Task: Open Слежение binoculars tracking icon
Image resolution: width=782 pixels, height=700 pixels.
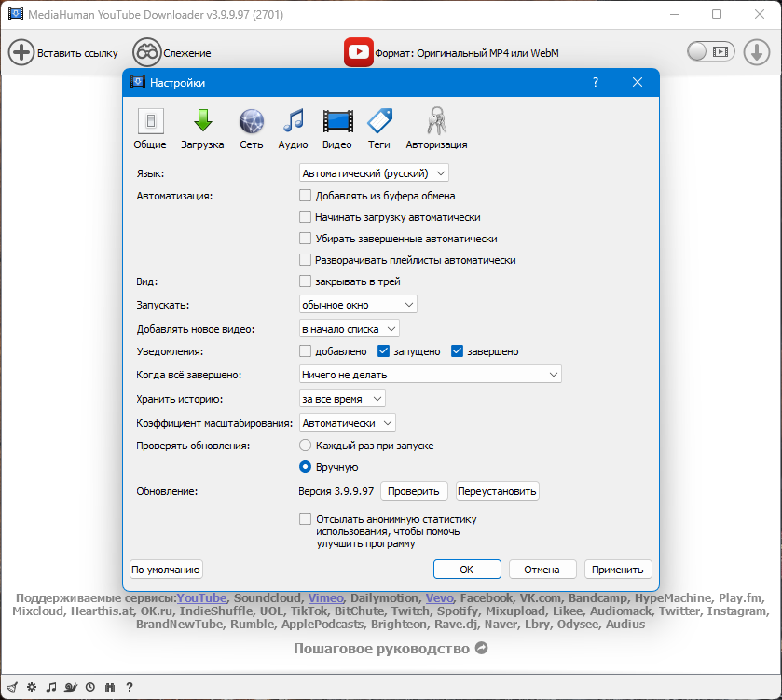Action: tap(146, 52)
